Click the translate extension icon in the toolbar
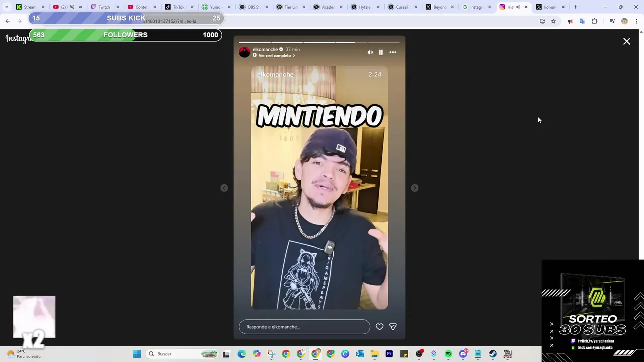 (x=582, y=21)
